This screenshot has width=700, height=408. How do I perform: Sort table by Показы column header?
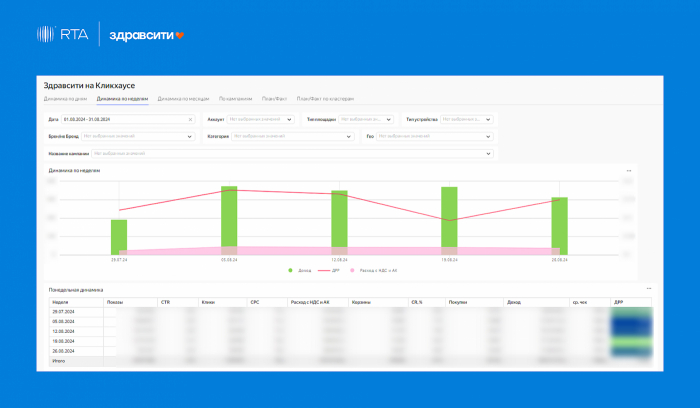tap(130, 302)
